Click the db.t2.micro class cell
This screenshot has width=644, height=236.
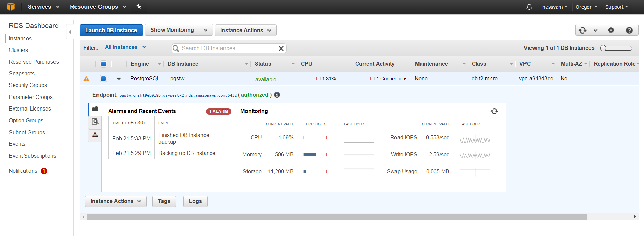click(485, 79)
